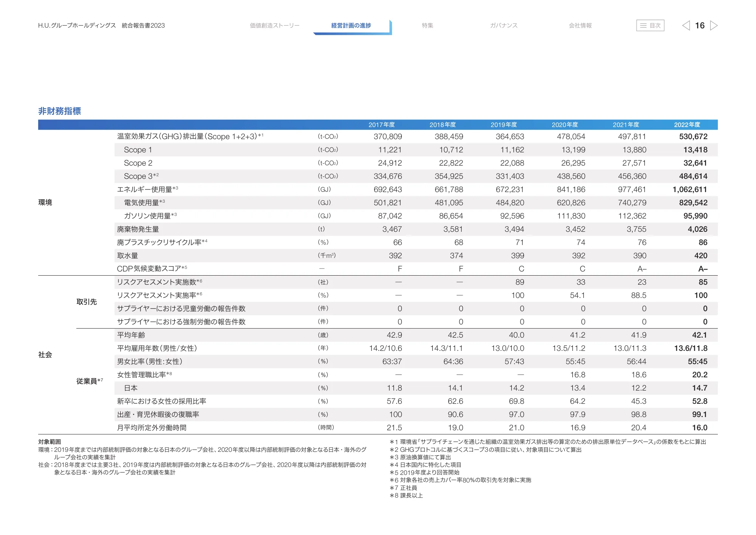Select the 2017年度 column header

tap(381, 125)
